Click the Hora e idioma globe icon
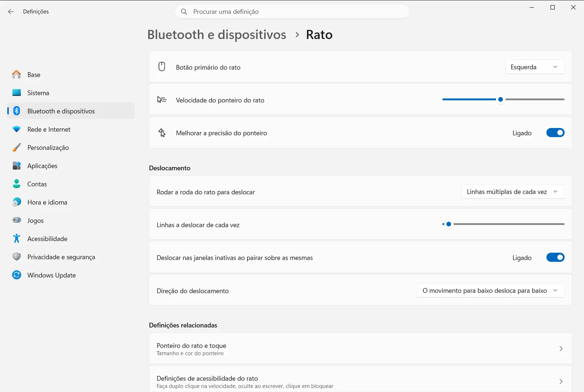584x392 pixels. pyautogui.click(x=16, y=202)
